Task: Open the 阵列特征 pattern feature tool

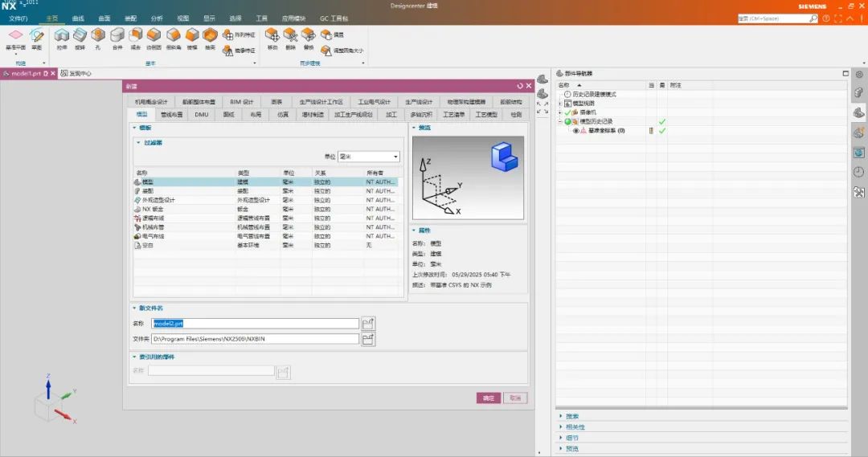Action: [239, 35]
